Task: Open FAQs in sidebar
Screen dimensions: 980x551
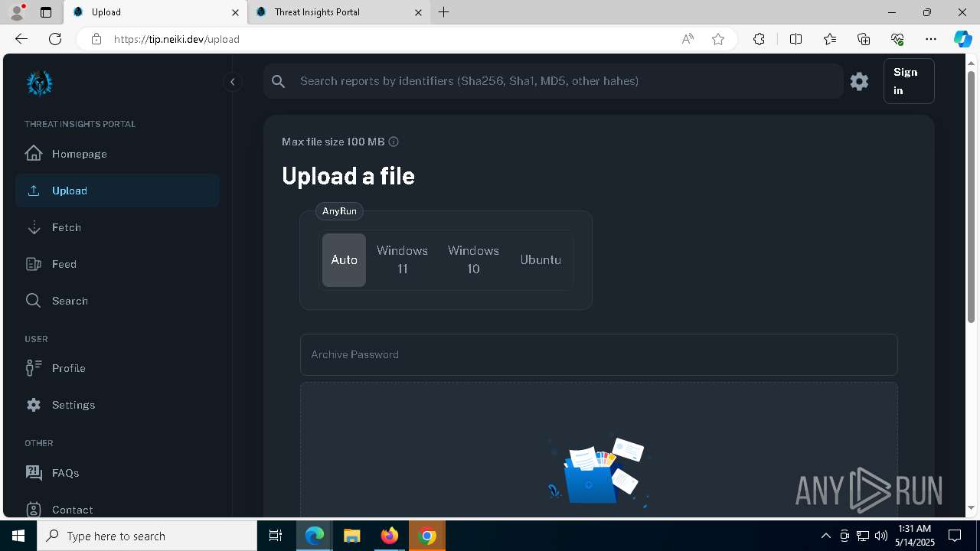Action: pos(117,473)
